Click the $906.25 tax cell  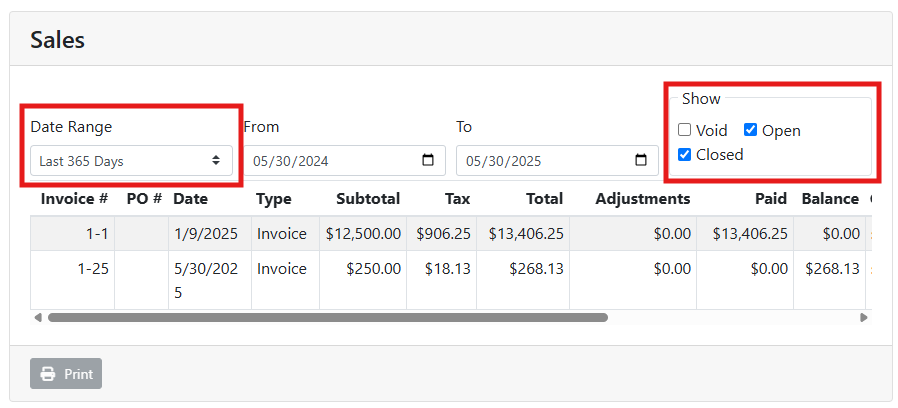[x=442, y=233]
